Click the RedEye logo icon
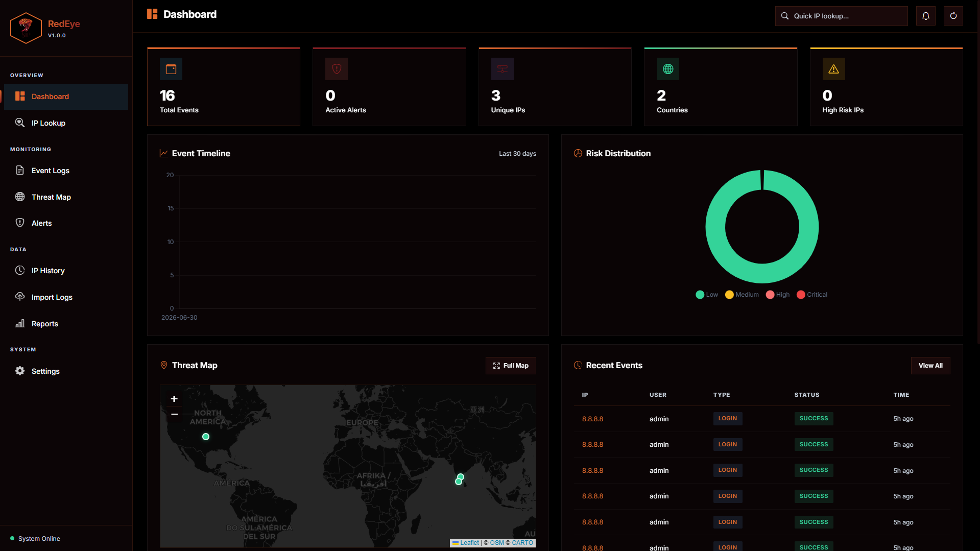 click(x=26, y=28)
